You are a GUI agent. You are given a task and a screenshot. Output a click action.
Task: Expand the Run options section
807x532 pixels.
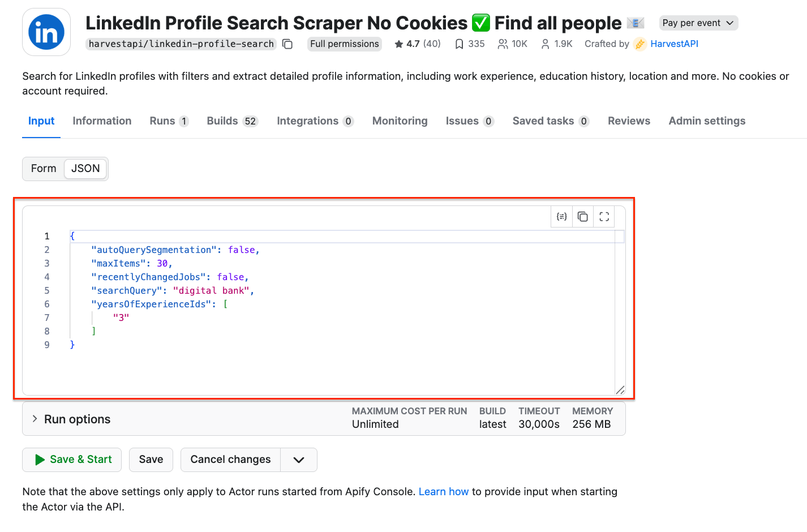[x=35, y=419]
